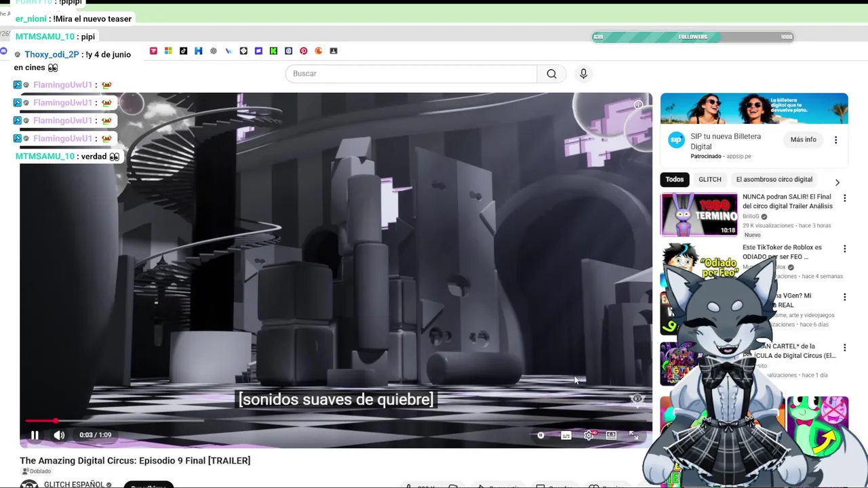Screen dimensions: 868x488
Task: Click the video title Episodio 9 Final TRAILER
Action: click(x=135, y=461)
